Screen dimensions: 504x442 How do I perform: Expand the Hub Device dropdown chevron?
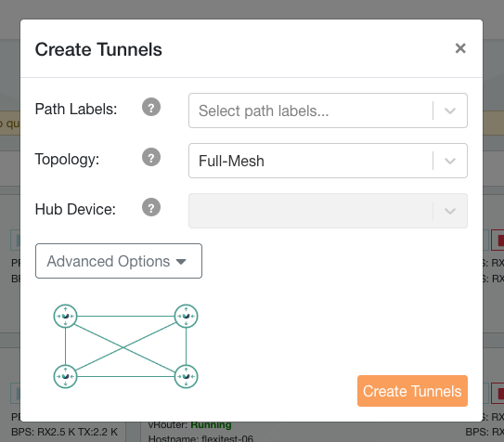point(450,211)
